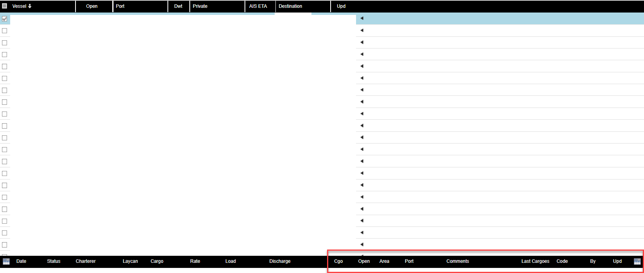This screenshot has width=644, height=273.
Task: Select the bottom Port column beside Area
Action: [409, 261]
